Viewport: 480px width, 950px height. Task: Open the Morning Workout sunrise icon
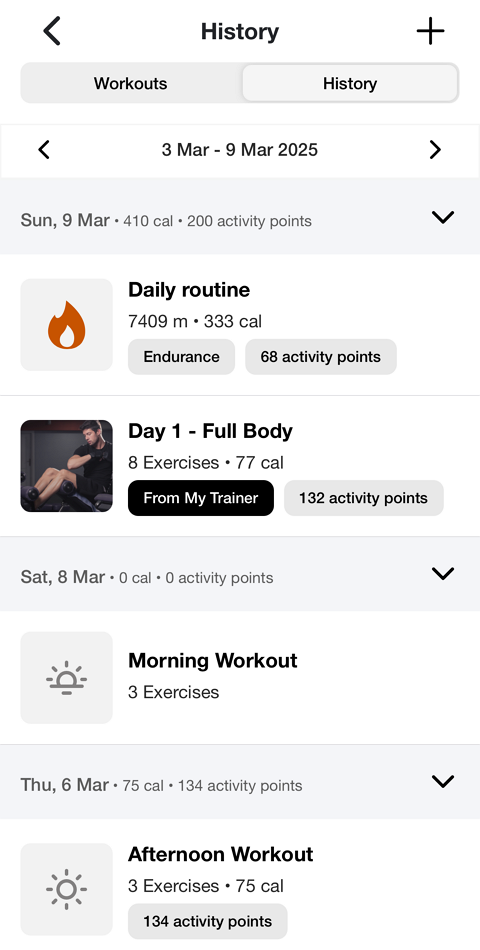pos(67,677)
